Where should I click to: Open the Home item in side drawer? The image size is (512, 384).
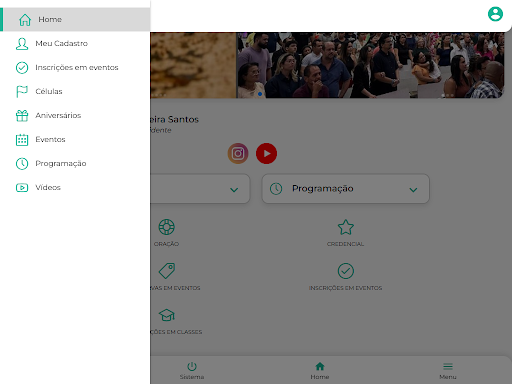coord(75,19)
